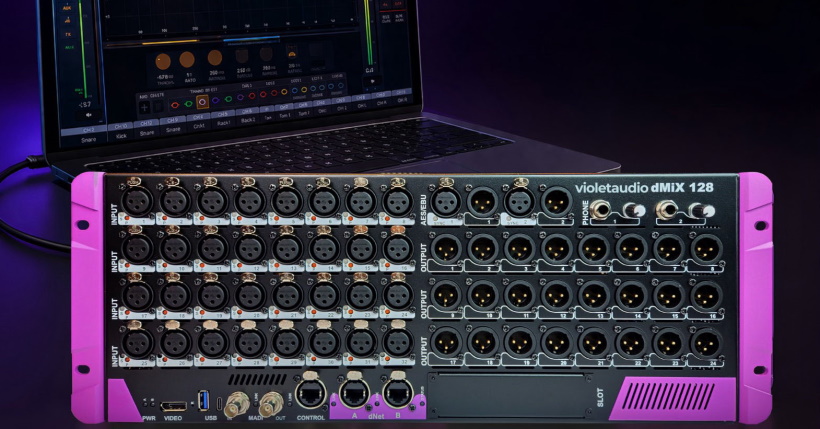
Task: Click the small orange icon below AUX
Action: (67, 20)
